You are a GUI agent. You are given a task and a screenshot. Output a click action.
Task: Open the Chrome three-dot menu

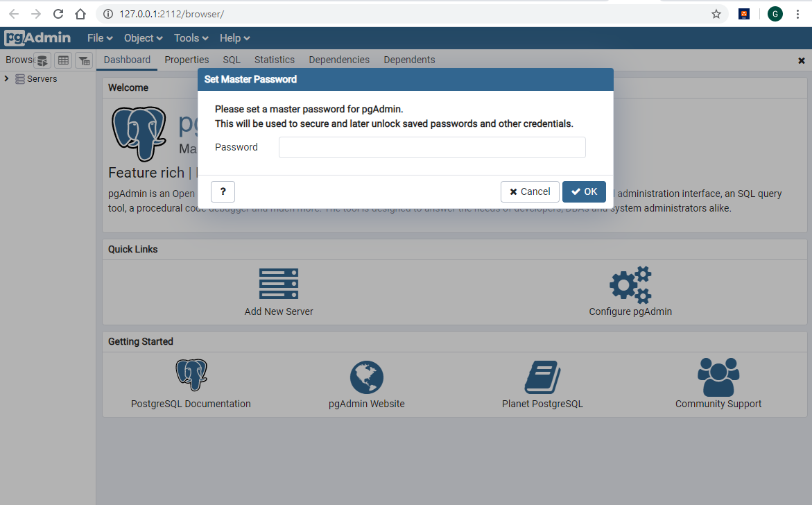click(797, 14)
